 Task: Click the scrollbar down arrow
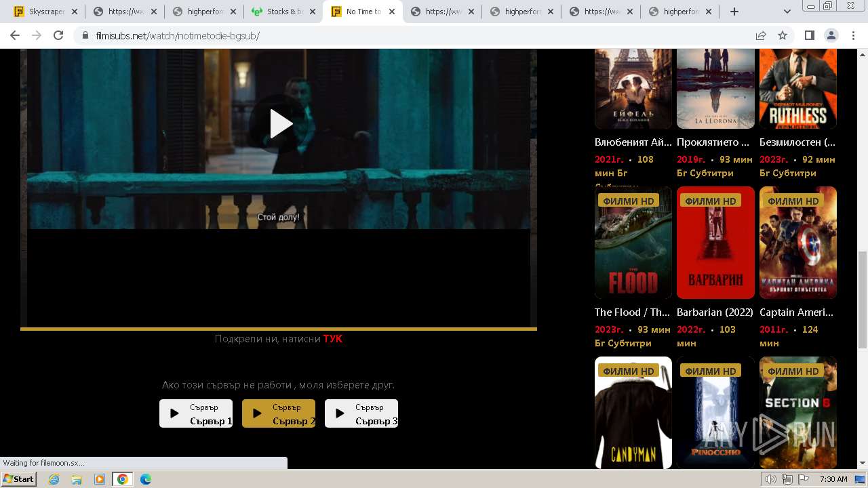point(863,464)
